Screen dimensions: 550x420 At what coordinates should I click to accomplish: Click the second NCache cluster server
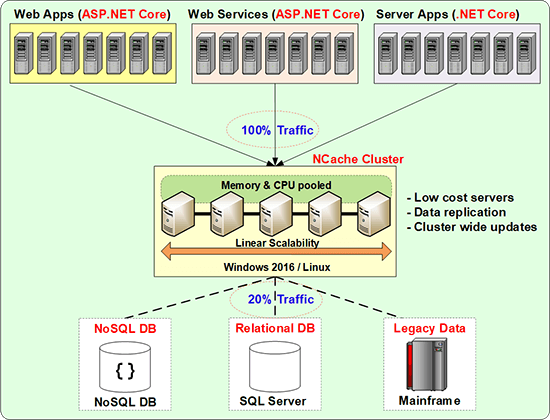[x=227, y=214]
